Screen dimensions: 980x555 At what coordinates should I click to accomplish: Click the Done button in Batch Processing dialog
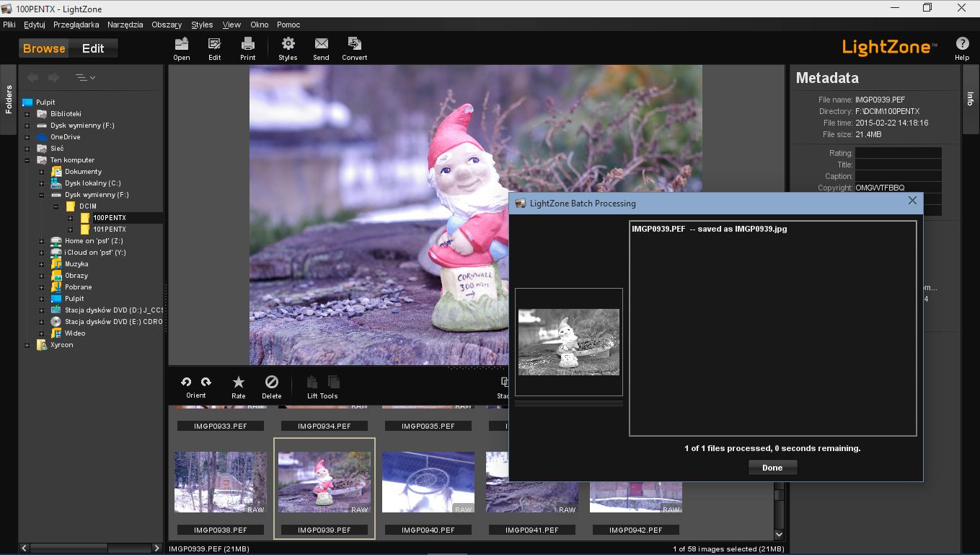(772, 467)
